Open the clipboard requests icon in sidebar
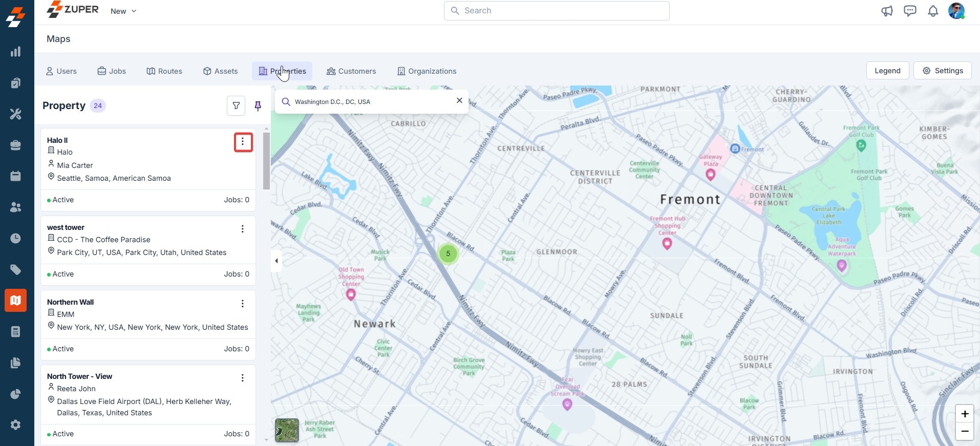Viewport: 980px width, 446px height. pyautogui.click(x=16, y=83)
